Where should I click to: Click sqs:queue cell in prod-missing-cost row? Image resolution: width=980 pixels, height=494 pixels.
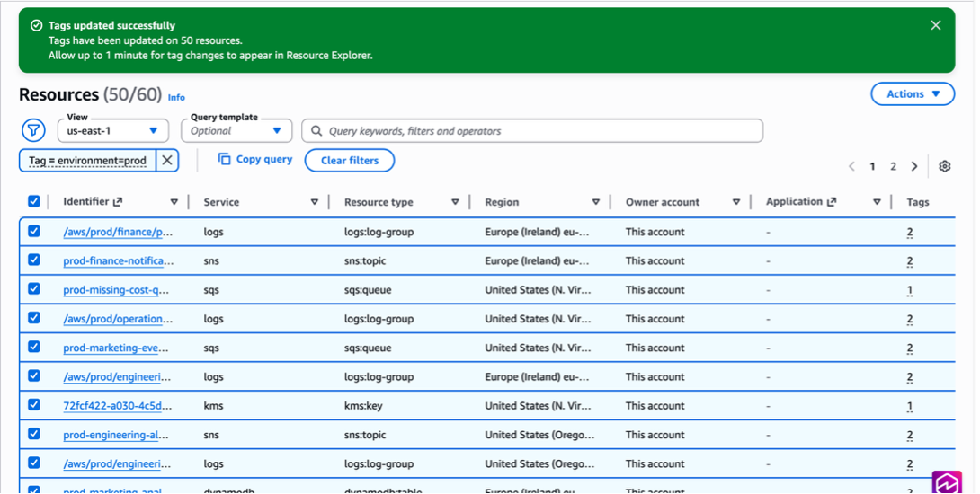[368, 290]
